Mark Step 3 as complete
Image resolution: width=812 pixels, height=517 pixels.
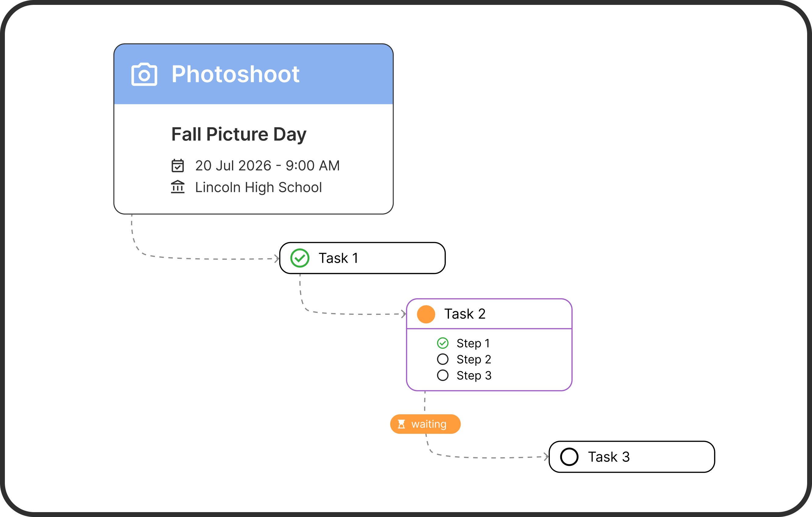pyautogui.click(x=442, y=375)
